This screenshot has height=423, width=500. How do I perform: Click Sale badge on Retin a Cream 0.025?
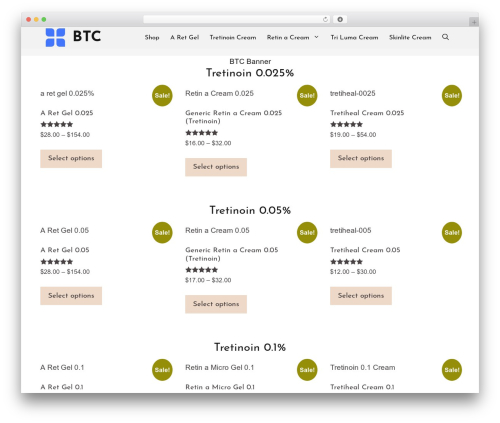pyautogui.click(x=307, y=96)
